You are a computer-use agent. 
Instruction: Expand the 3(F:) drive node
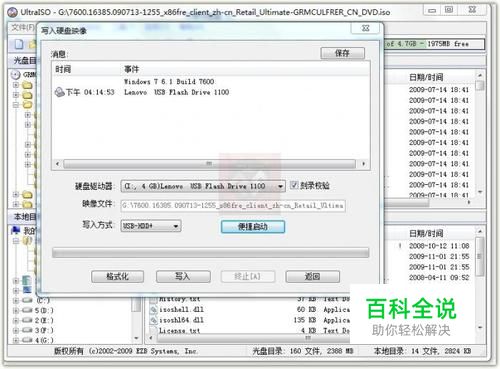tap(16, 330)
